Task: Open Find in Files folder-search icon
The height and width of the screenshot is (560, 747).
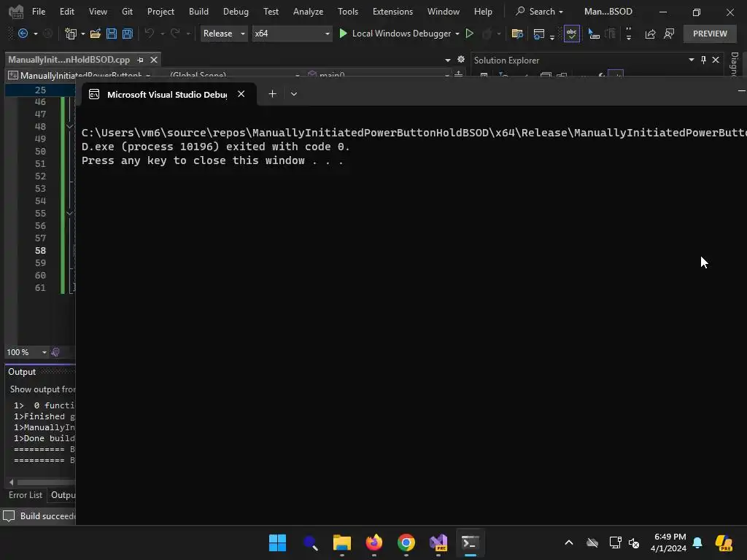Action: 517,34
